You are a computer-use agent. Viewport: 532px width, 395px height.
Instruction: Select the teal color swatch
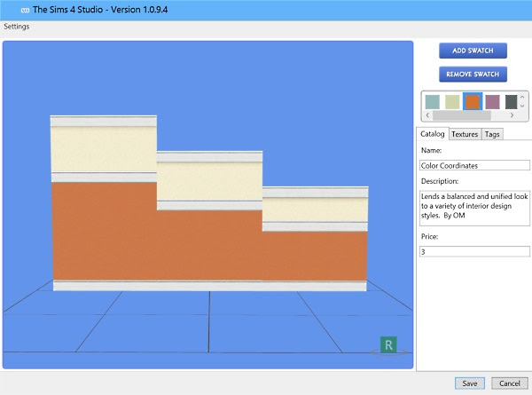433,102
